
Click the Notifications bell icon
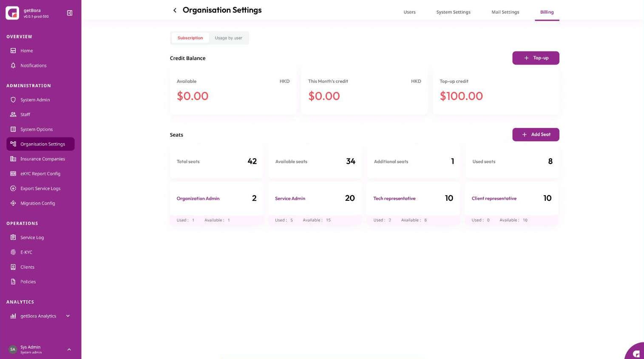point(13,66)
